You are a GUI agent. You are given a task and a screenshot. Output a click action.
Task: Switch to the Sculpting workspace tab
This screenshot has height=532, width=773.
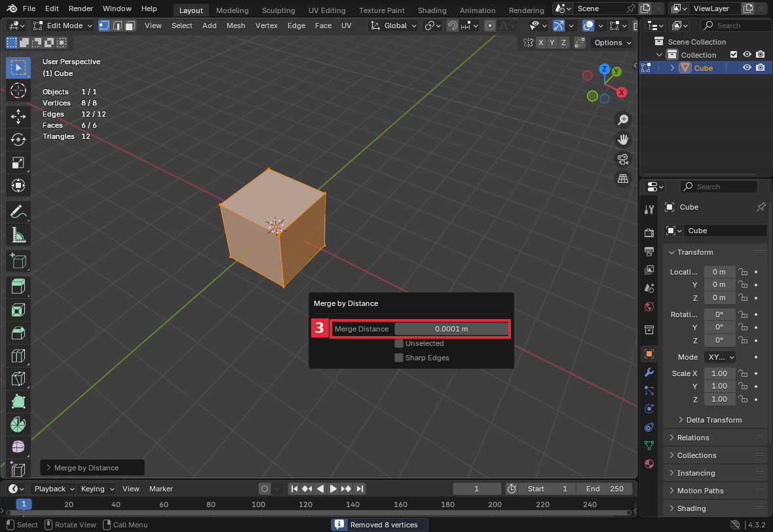click(x=278, y=10)
